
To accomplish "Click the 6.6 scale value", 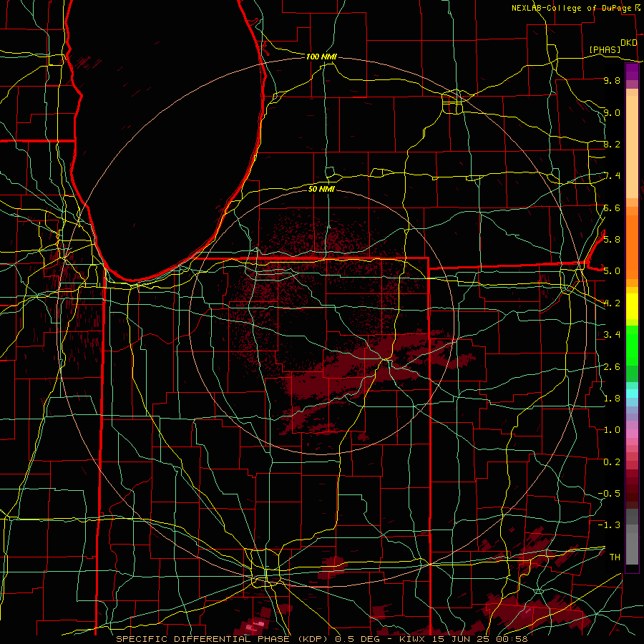I will point(612,208).
